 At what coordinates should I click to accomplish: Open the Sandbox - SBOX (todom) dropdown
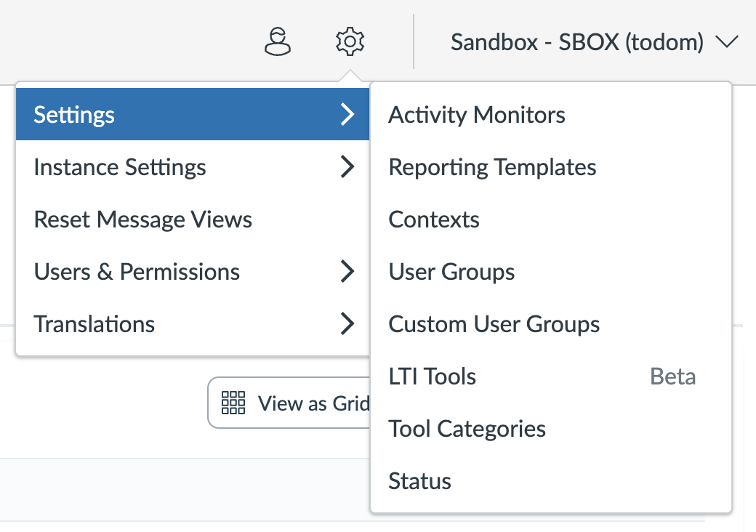click(x=594, y=42)
